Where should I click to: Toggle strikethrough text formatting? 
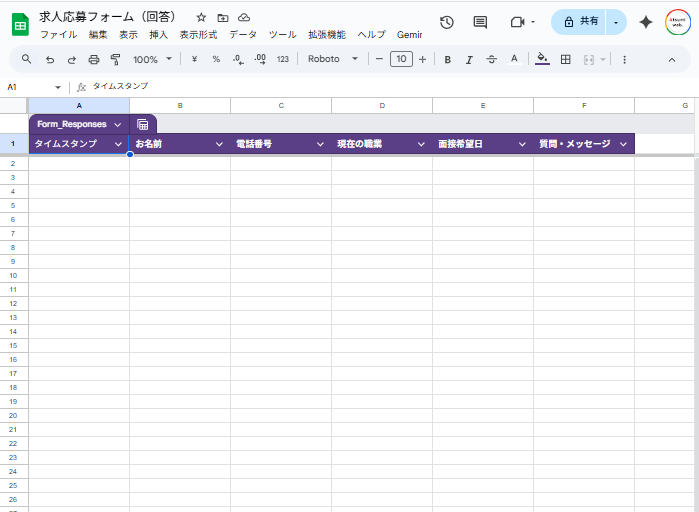point(491,59)
